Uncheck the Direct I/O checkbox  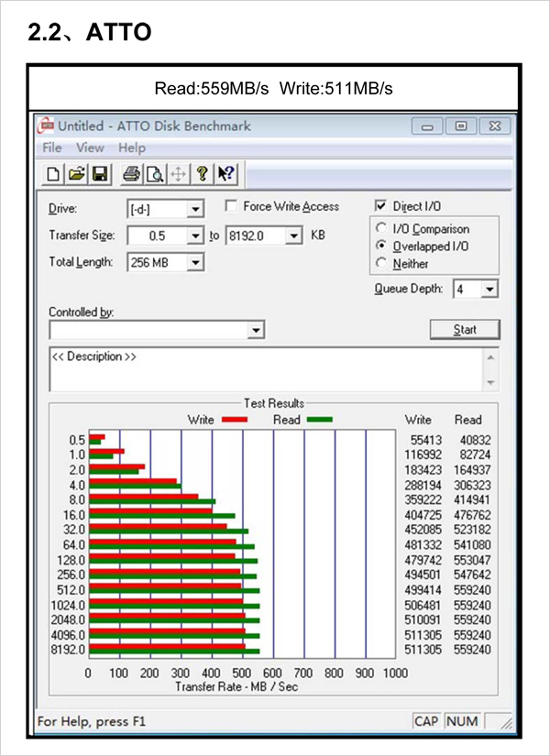(380, 206)
